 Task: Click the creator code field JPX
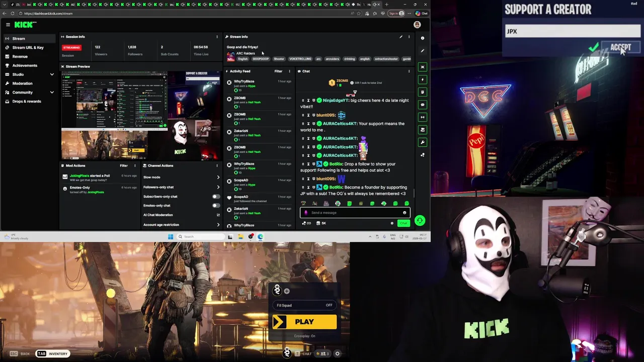pyautogui.click(x=573, y=31)
